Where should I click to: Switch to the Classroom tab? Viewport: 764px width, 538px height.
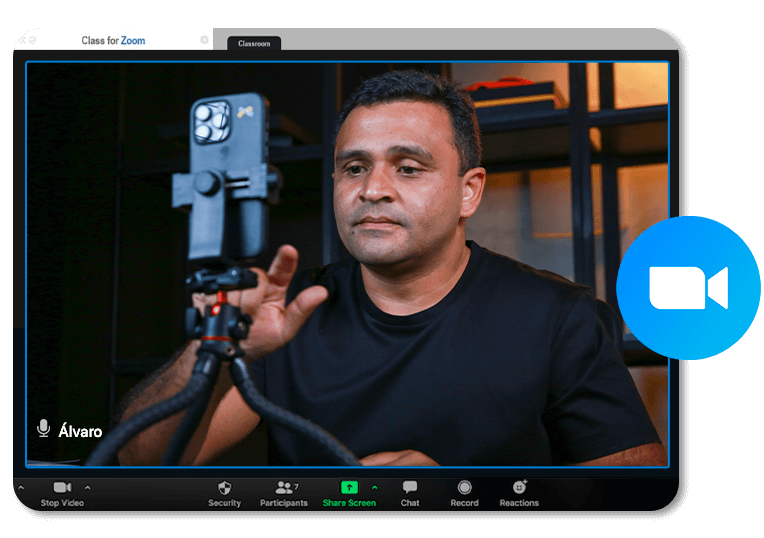[254, 43]
